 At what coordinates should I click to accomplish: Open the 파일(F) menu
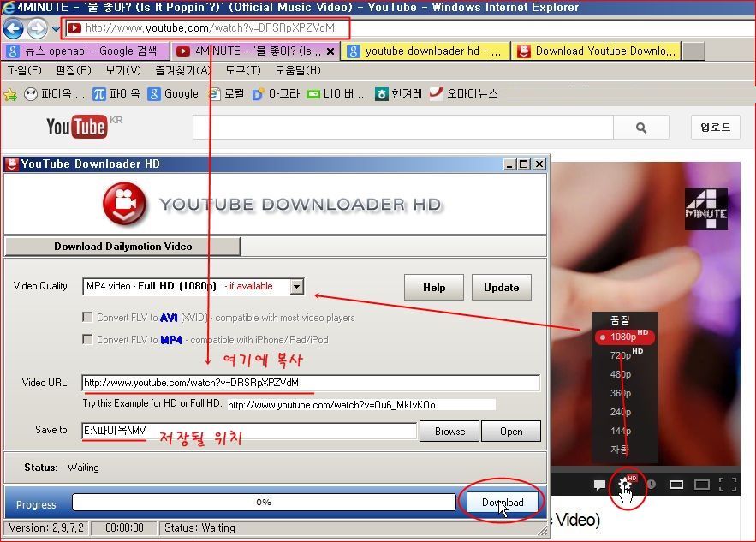tap(25, 71)
